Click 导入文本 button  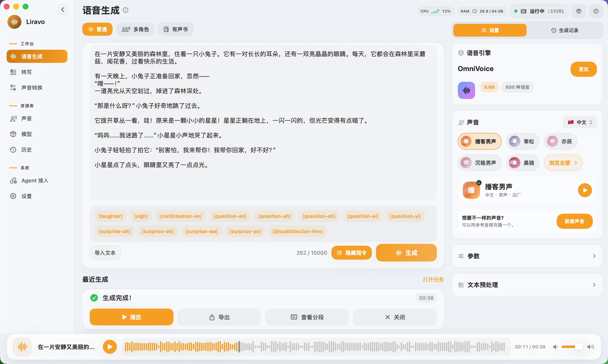click(105, 253)
